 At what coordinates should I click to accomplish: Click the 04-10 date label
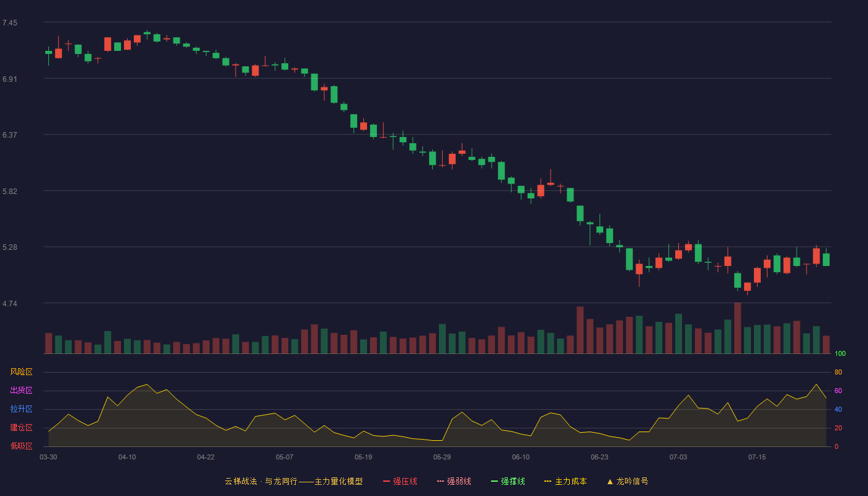pos(127,457)
